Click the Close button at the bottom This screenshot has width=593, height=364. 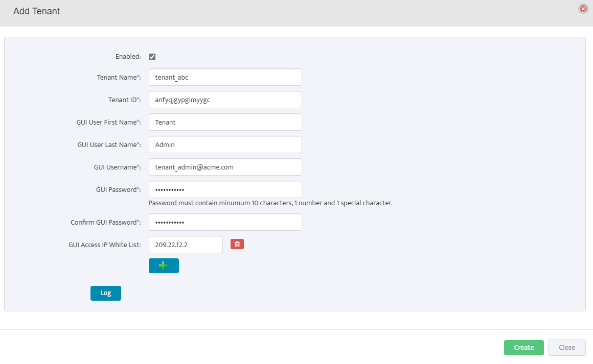(567, 347)
